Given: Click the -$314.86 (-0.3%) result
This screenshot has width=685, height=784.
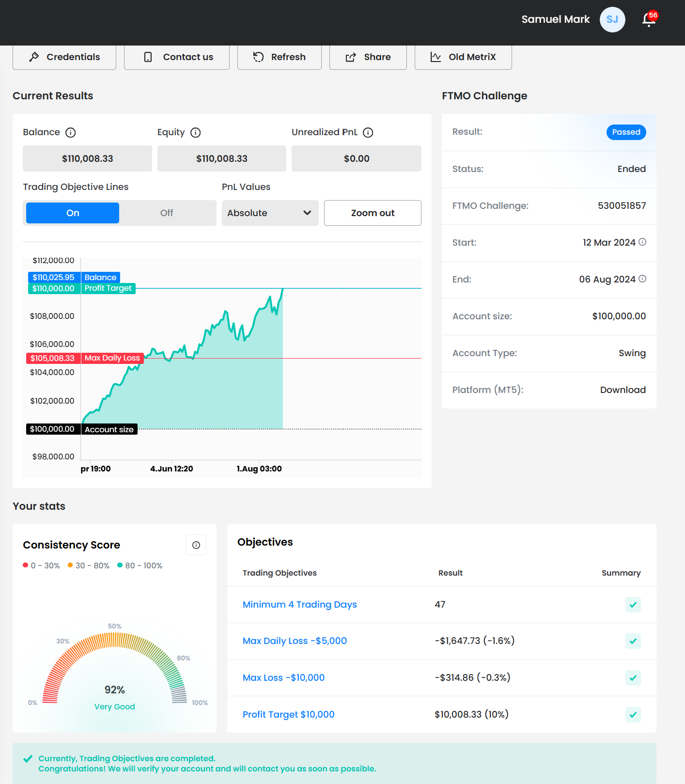Looking at the screenshot, I should pyautogui.click(x=472, y=677).
